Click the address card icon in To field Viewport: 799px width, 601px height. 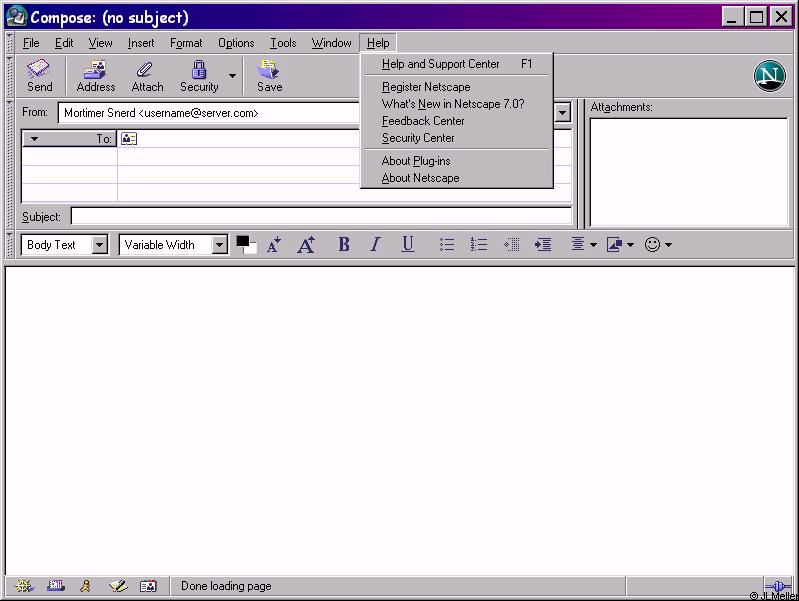[x=129, y=139]
